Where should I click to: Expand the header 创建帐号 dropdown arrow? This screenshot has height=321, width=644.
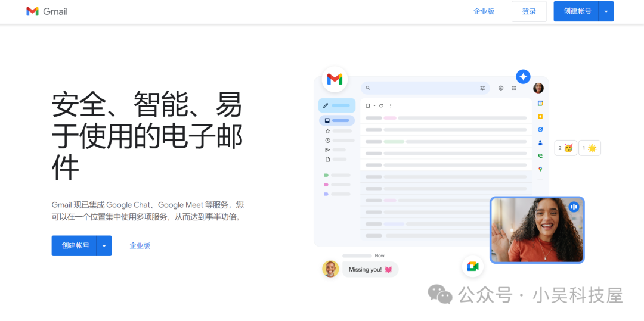coord(606,11)
